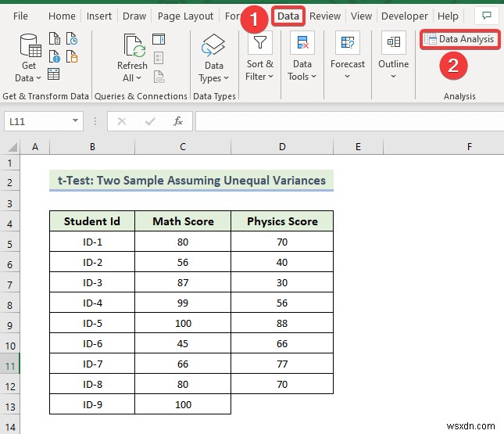504x434 pixels.
Task: Select the Physics Score cell with 30
Action: (x=282, y=282)
